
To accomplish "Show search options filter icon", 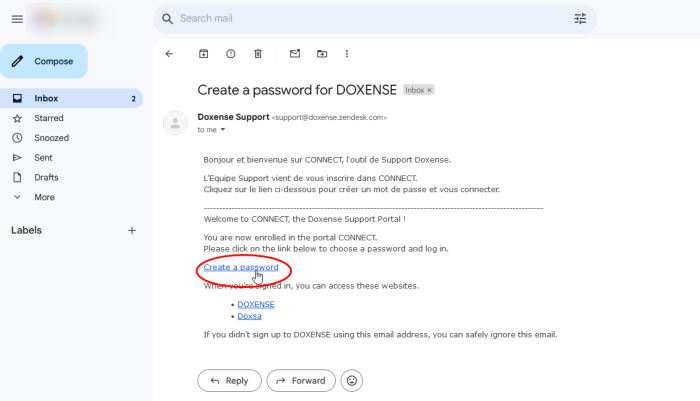I will (580, 18).
